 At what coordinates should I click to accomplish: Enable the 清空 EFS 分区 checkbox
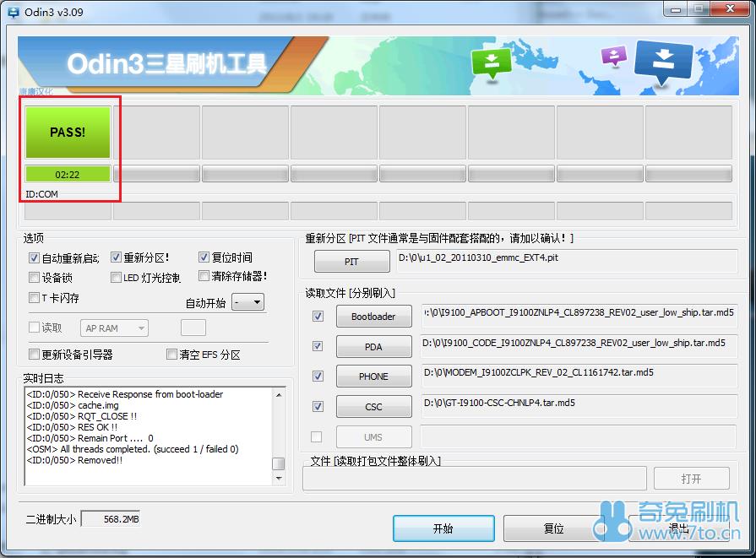click(172, 355)
